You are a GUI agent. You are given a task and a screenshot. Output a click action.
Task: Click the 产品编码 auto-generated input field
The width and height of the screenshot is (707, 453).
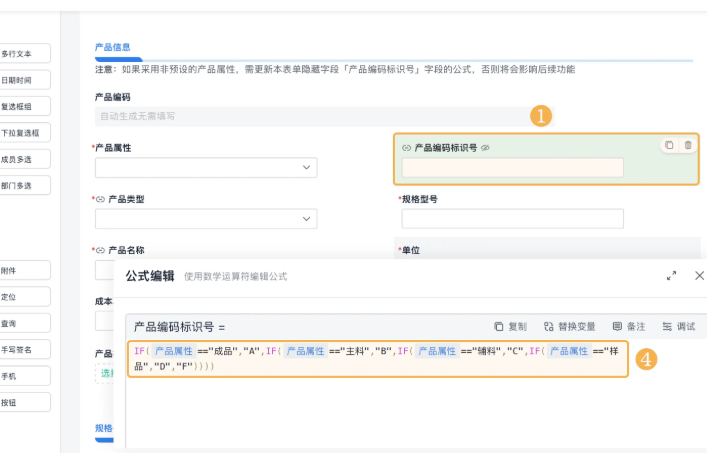(x=324, y=116)
